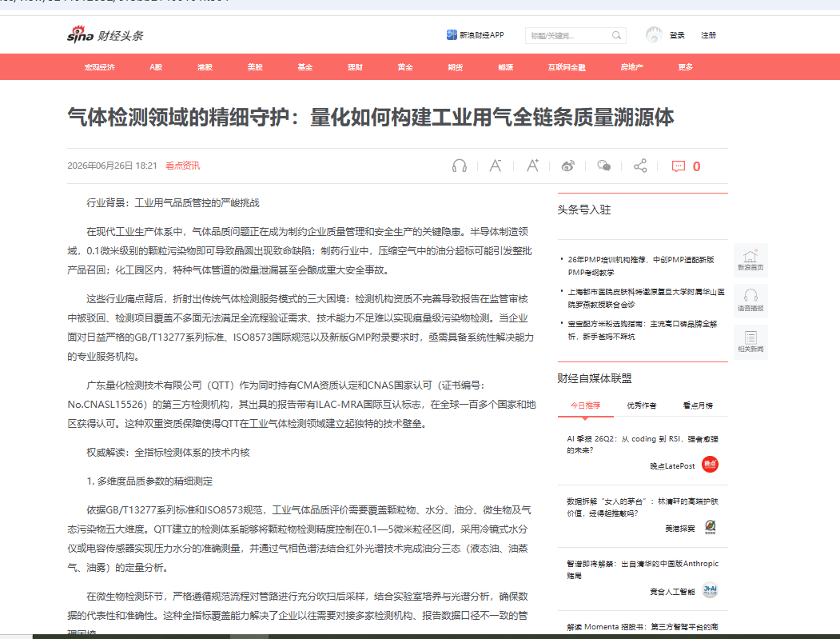840x639 pixels.
Task: Open 上海都市医院皮肤科 headline link
Action: click(x=647, y=298)
